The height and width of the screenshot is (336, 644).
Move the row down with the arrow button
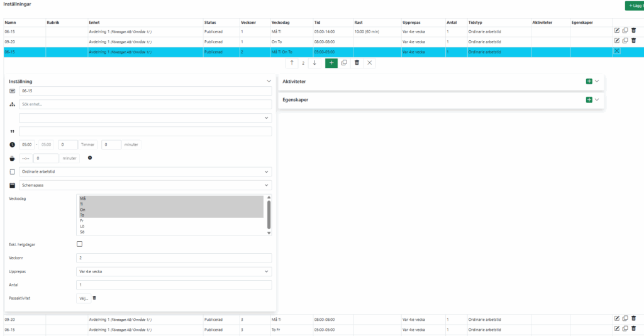coord(314,63)
